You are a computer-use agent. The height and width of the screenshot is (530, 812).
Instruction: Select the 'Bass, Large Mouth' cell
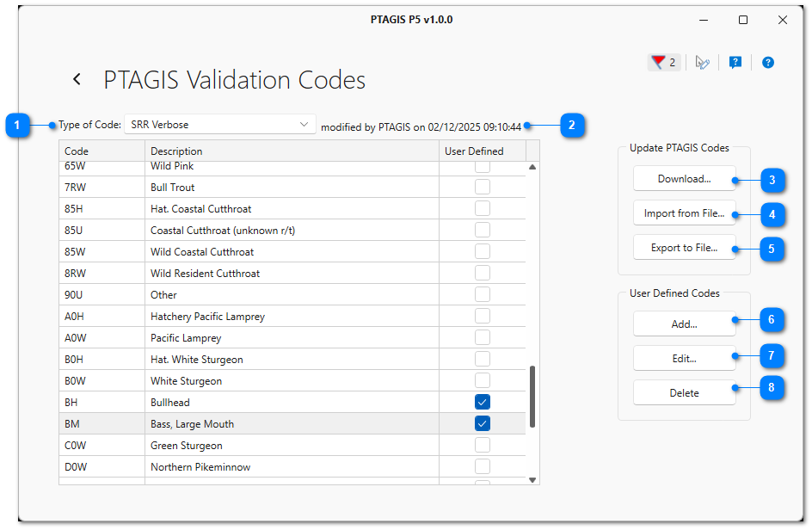click(x=292, y=424)
